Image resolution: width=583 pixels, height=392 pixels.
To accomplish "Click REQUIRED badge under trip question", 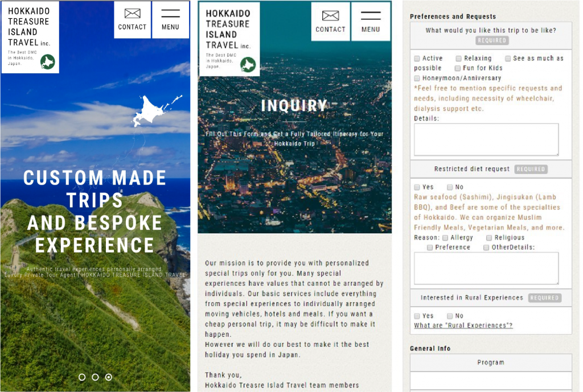I will click(492, 40).
